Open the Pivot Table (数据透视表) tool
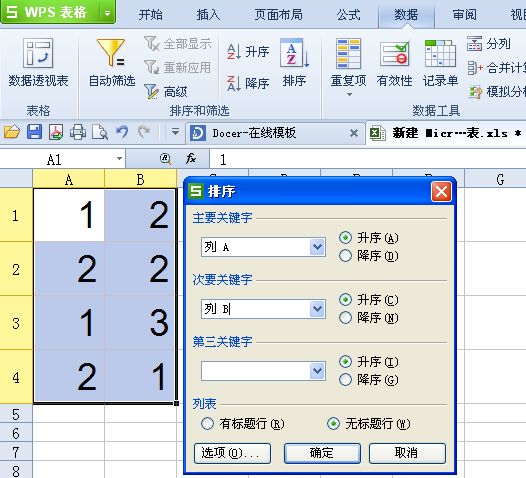Image resolution: width=526 pixels, height=478 pixels. [38, 62]
